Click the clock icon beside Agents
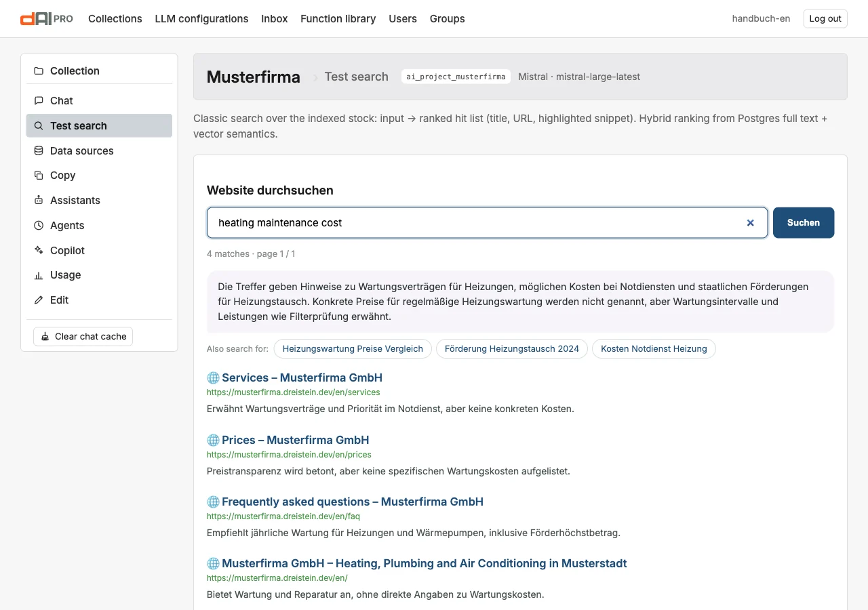This screenshot has height=610, width=868. (x=39, y=225)
